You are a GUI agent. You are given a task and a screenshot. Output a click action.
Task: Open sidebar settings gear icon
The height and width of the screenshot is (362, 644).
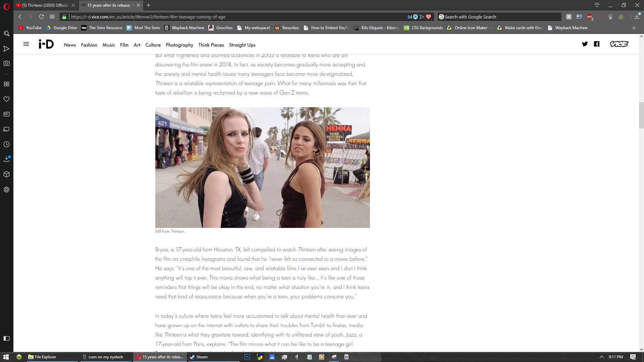6,190
